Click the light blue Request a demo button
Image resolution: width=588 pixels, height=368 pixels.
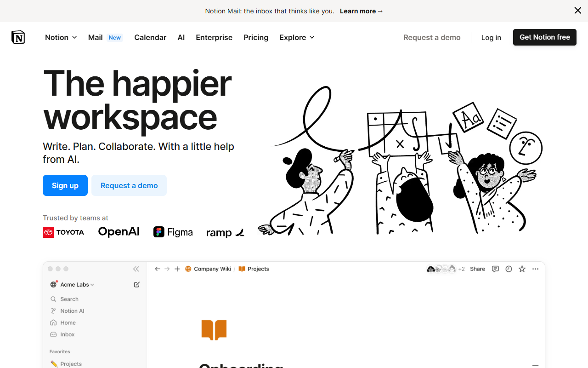(129, 185)
